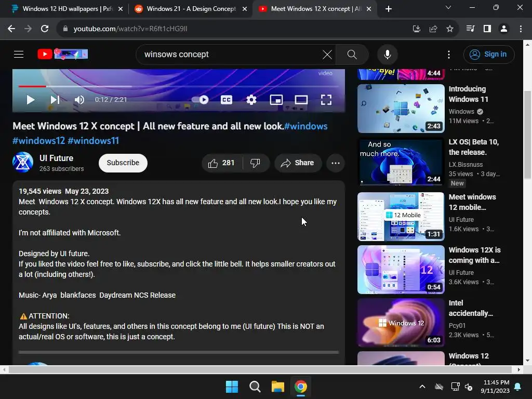
Task: Toggle the autoplay switch in player
Action: [200, 100]
